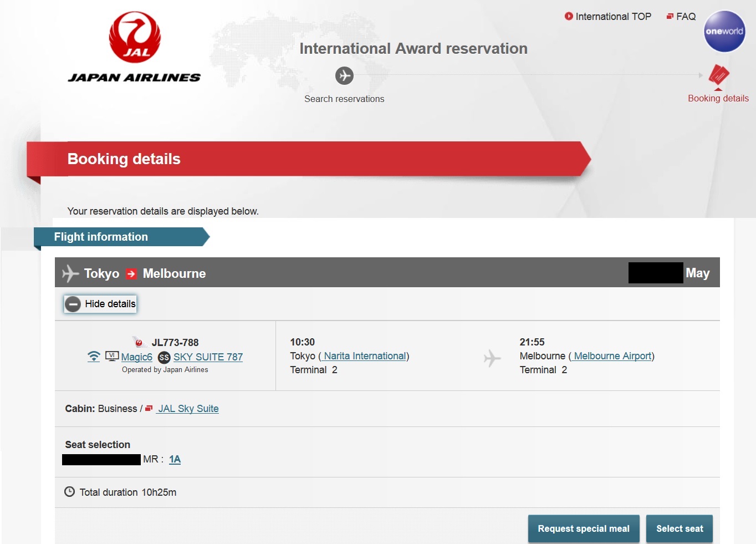756x544 pixels.
Task: Click the minus icon beside Hide details
Action: click(73, 304)
